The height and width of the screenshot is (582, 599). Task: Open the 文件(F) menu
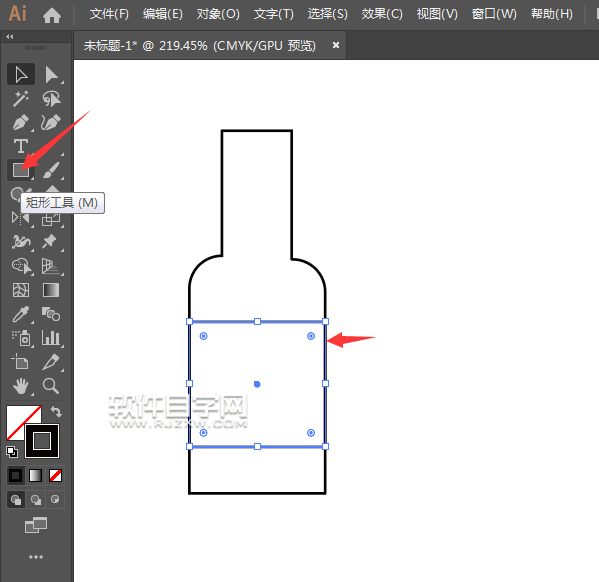[109, 15]
